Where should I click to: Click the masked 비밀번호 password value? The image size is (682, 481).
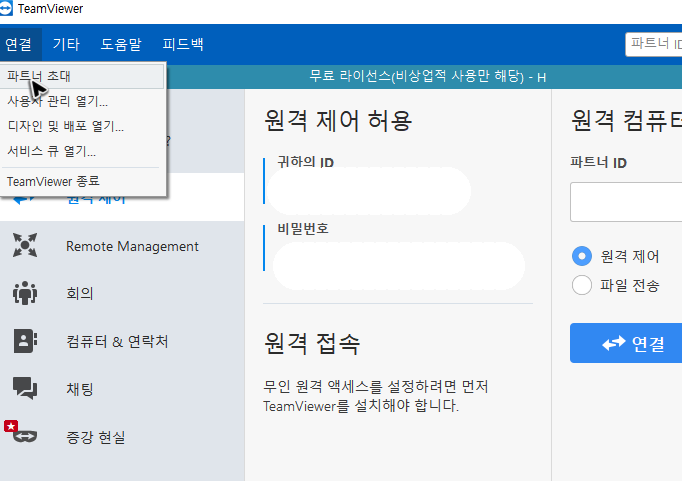point(398,266)
